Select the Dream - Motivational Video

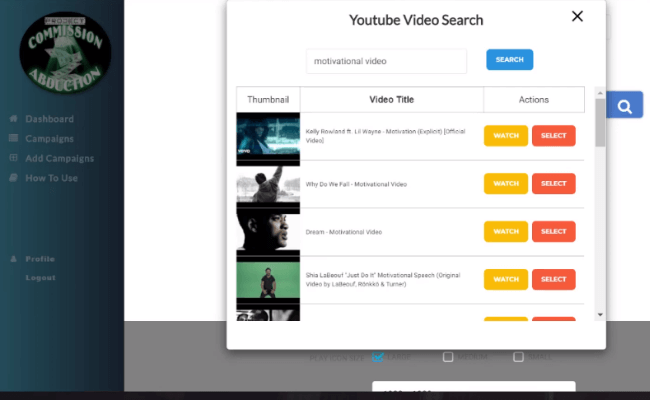pyautogui.click(x=553, y=231)
